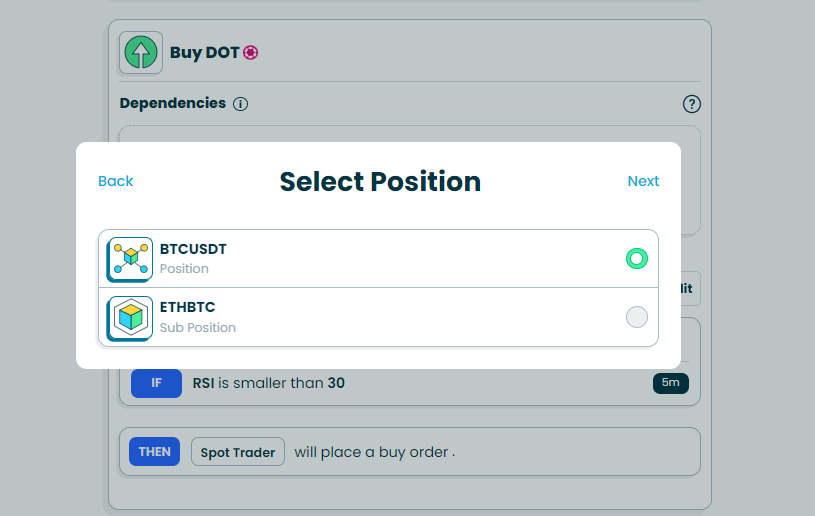Click the 5m timeframe badge

pyautogui.click(x=670, y=383)
